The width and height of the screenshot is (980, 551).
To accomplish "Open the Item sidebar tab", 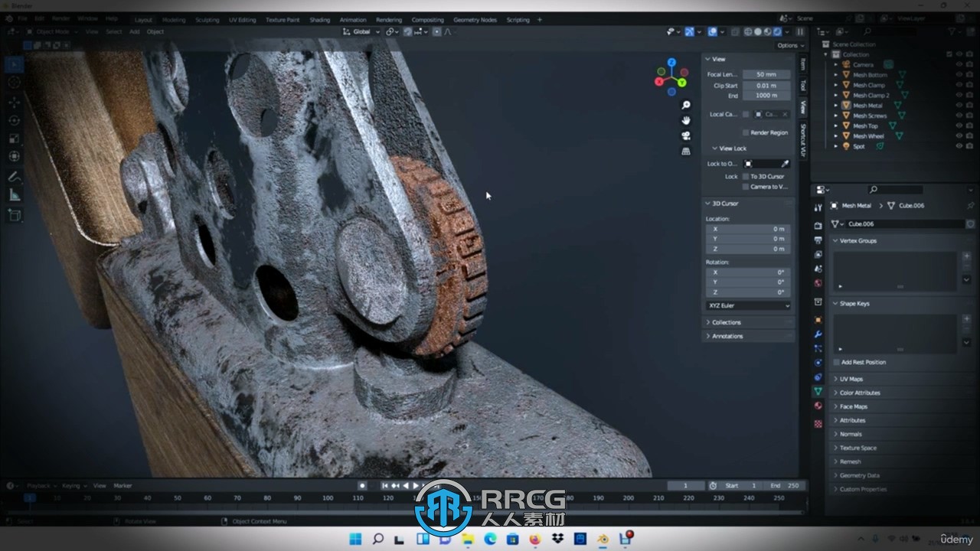I will coord(802,64).
